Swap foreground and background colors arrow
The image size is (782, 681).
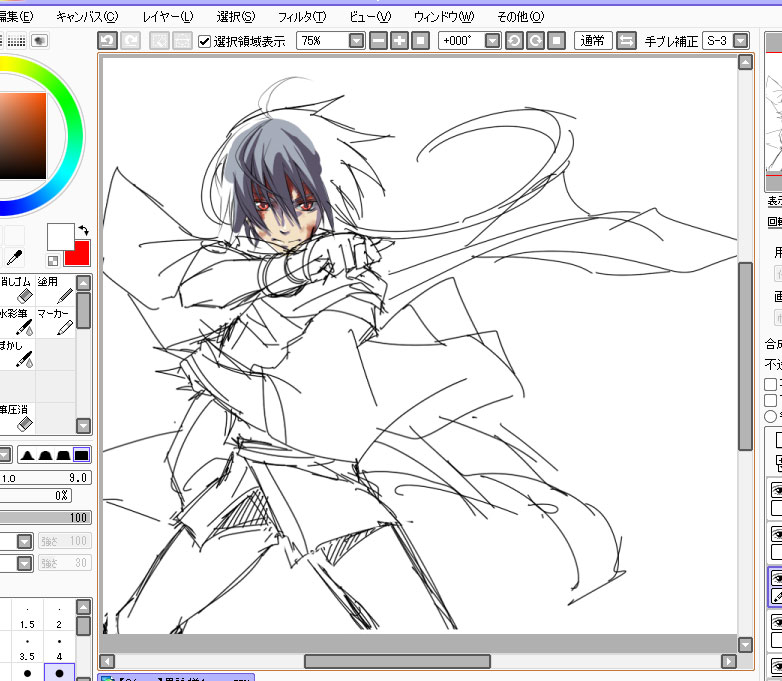point(83,230)
